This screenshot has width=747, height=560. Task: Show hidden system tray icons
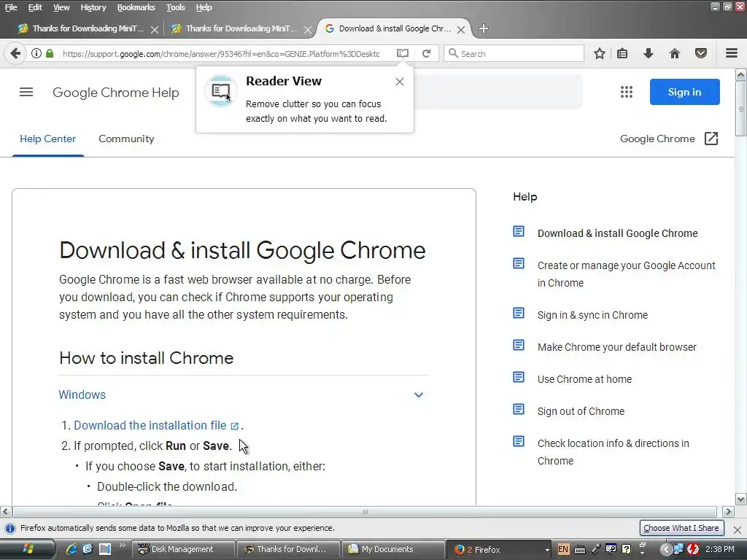pyautogui.click(x=666, y=550)
